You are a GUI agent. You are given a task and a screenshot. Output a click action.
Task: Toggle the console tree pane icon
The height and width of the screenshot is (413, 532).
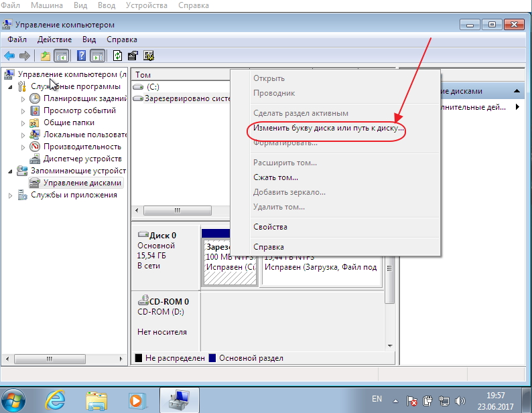62,56
